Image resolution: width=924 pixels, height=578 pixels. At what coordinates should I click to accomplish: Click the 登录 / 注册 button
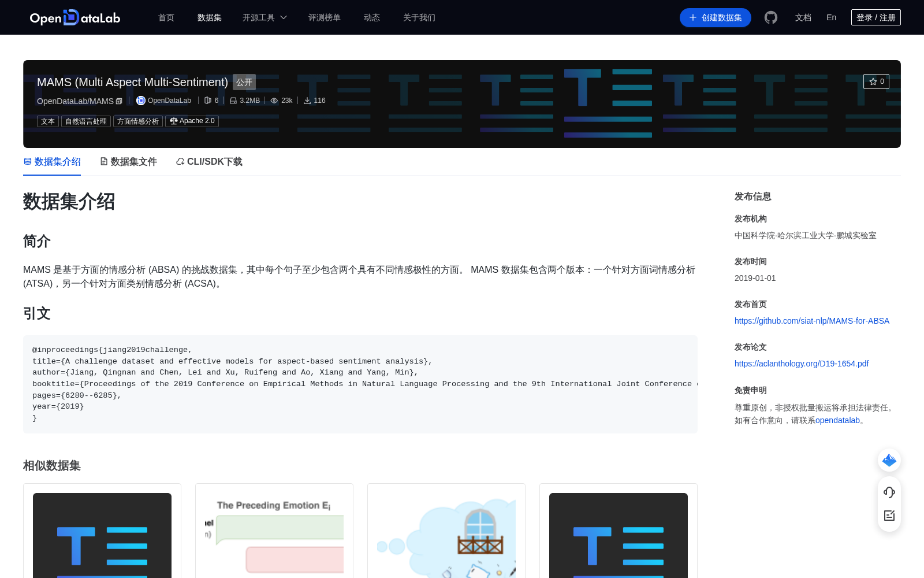876,17
